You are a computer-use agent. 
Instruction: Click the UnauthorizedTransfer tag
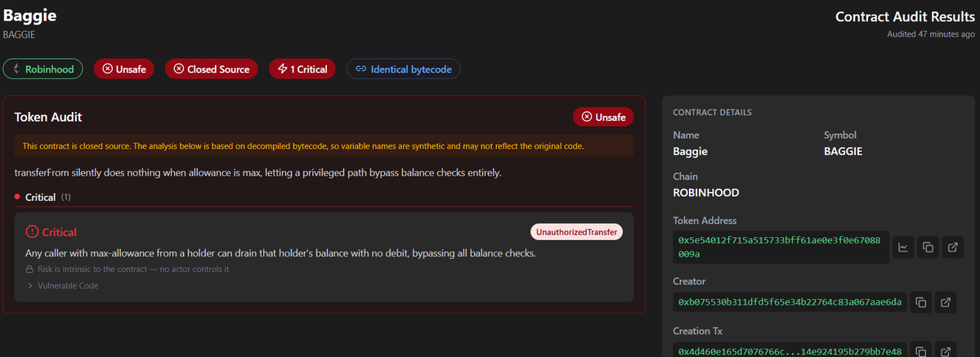coord(577,232)
